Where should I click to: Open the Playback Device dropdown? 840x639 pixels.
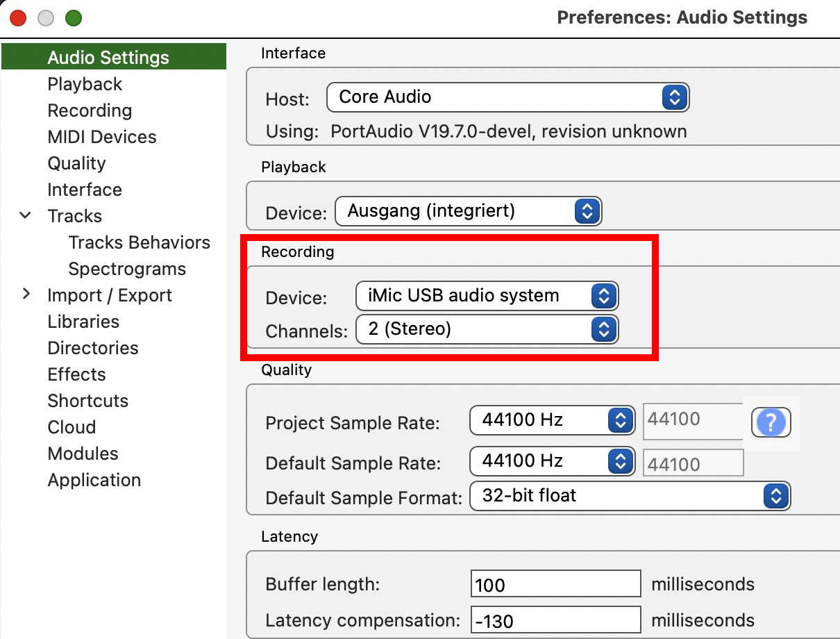pos(469,211)
